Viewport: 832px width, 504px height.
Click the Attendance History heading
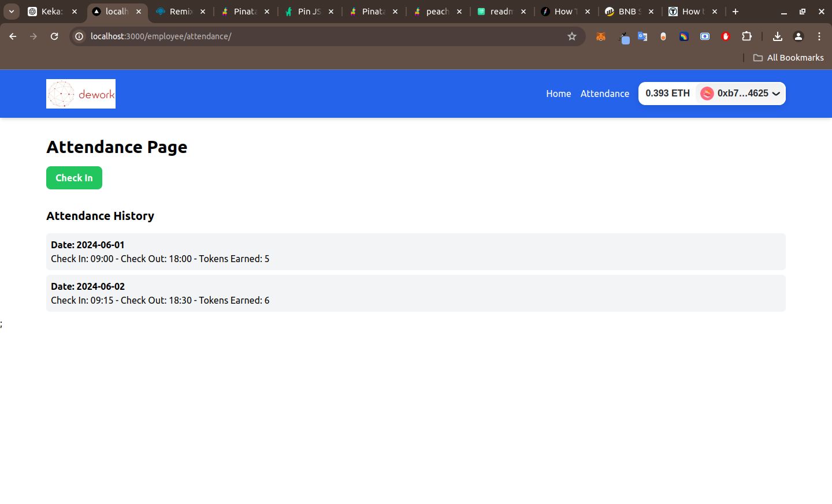[100, 216]
